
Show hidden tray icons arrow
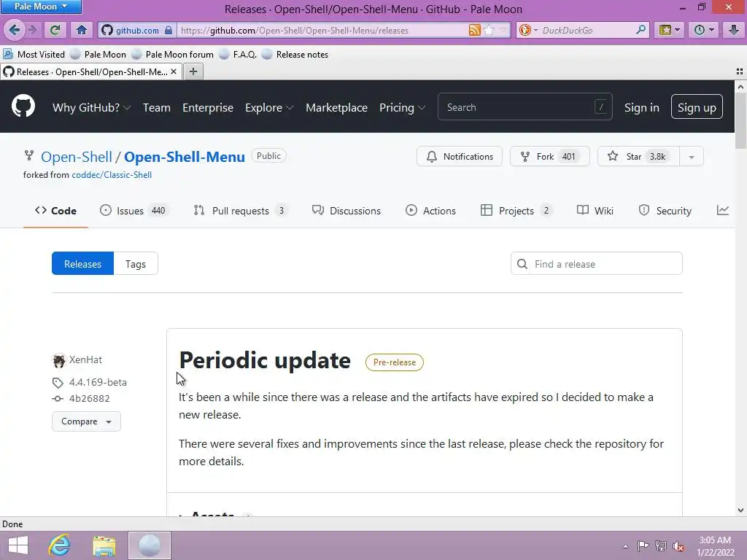point(625,546)
